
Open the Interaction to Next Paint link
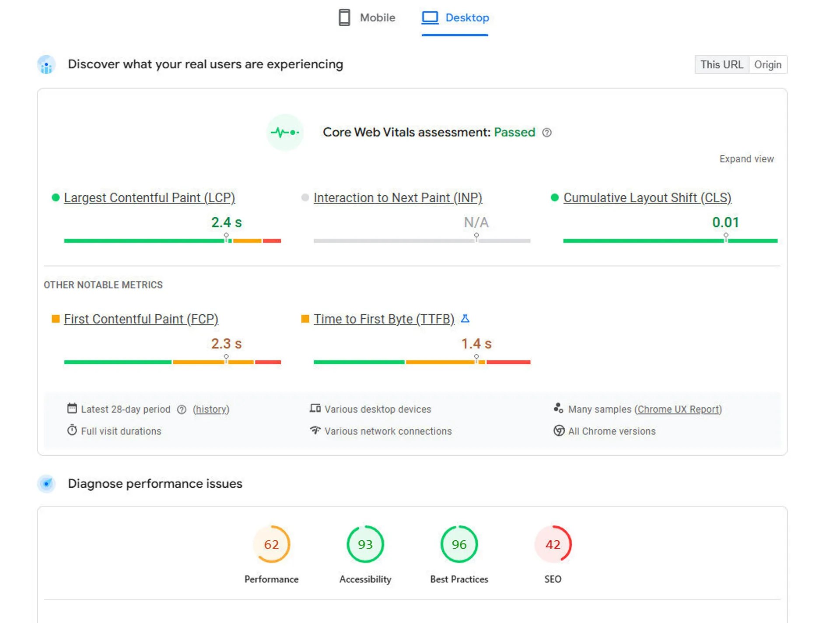(x=398, y=198)
